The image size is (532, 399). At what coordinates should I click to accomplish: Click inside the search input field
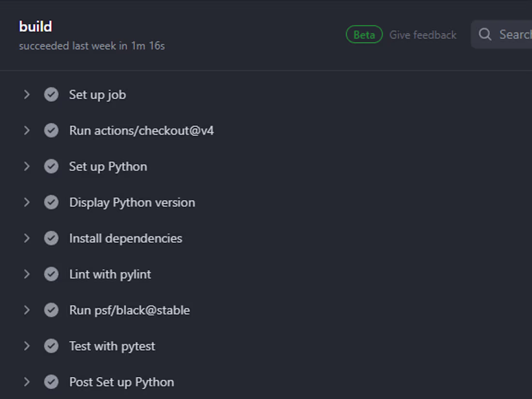tap(513, 34)
